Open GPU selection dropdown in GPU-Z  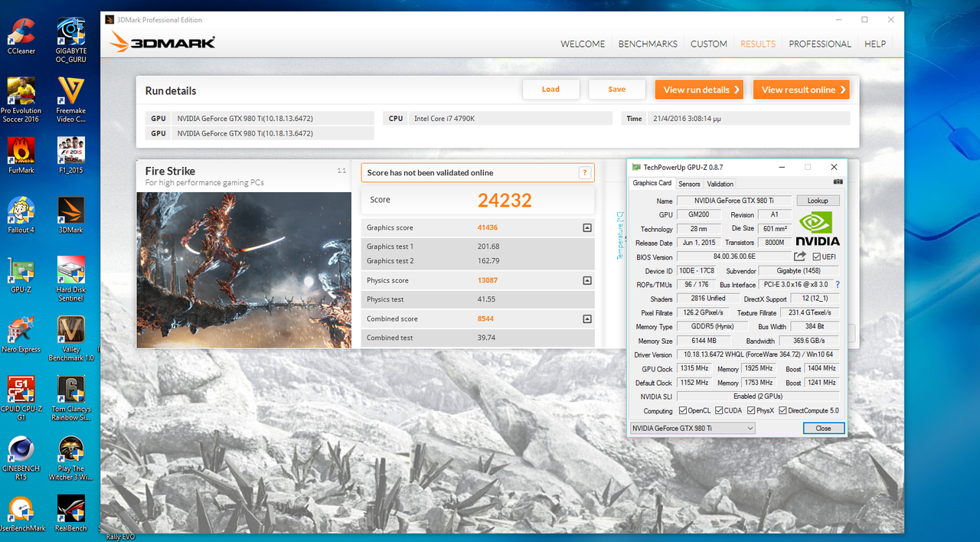[x=692, y=428]
